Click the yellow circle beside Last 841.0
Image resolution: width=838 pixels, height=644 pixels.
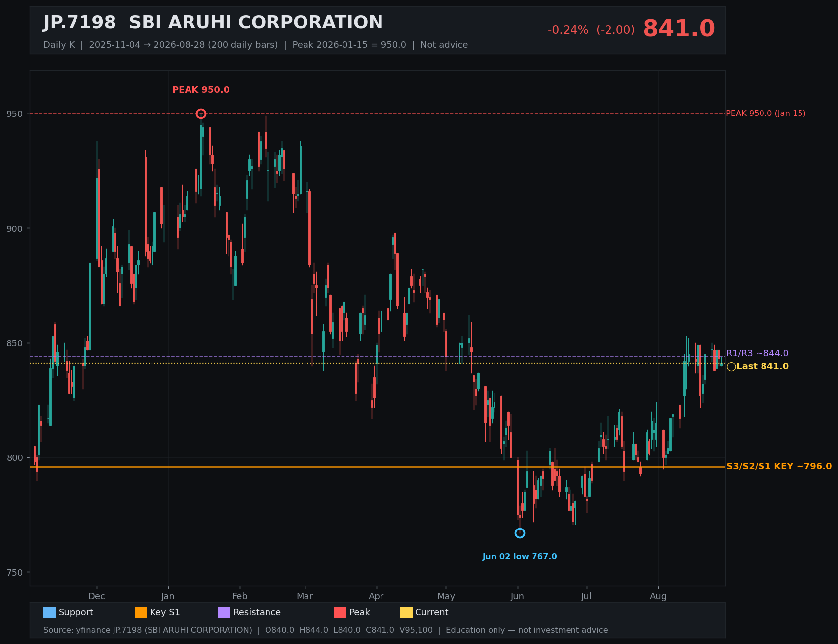[731, 367]
